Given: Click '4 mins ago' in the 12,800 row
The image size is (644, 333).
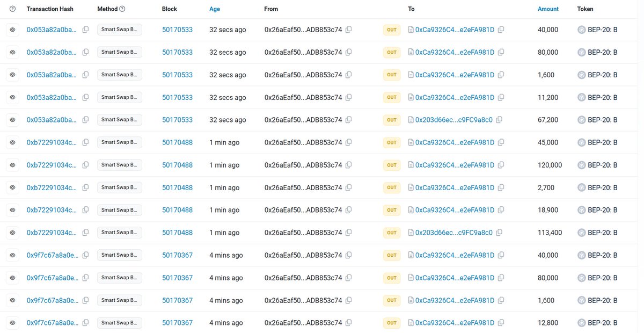Looking at the screenshot, I should [x=226, y=323].
